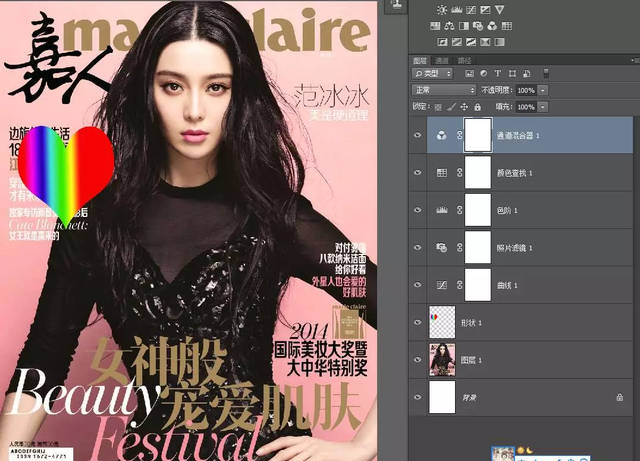
Task: Select the 颜色查找 1 layer name
Action: [514, 173]
